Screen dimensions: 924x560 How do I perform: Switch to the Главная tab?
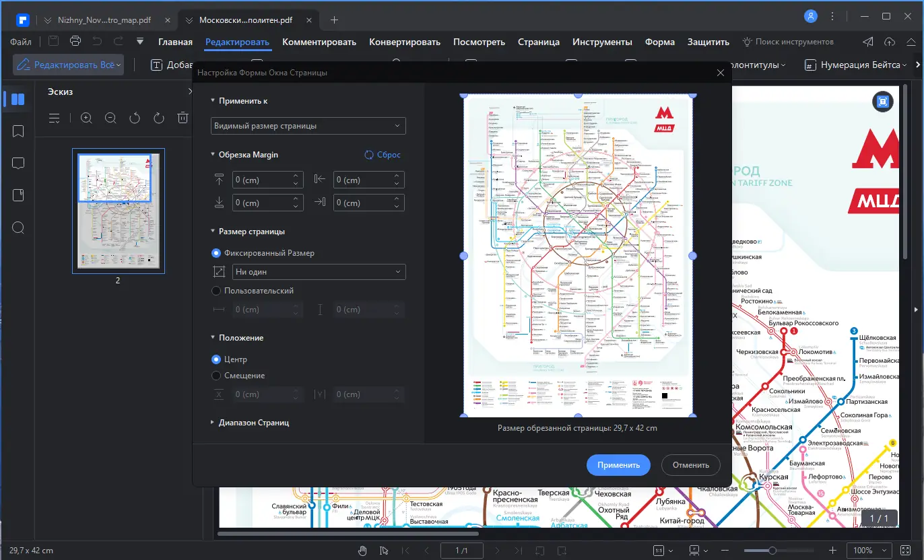pos(175,42)
